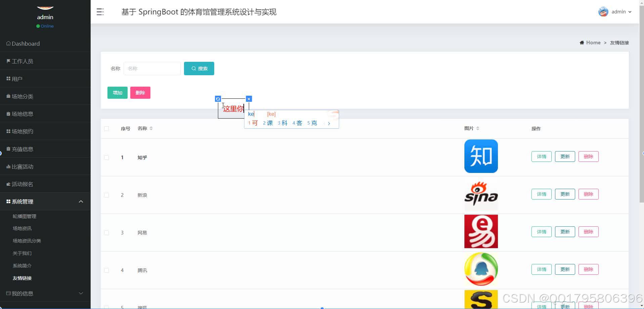
Task: Toggle the select-all header checkbox
Action: (106, 129)
